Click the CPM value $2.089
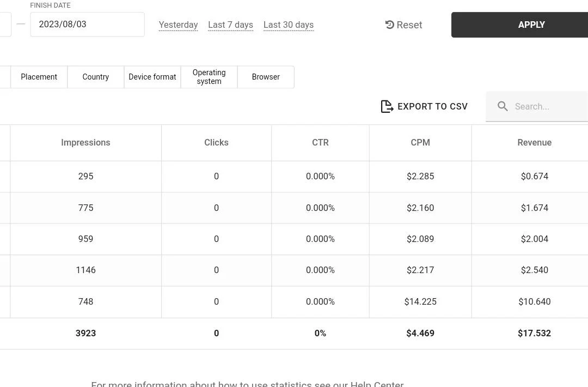The height and width of the screenshot is (387, 588). tap(420, 239)
